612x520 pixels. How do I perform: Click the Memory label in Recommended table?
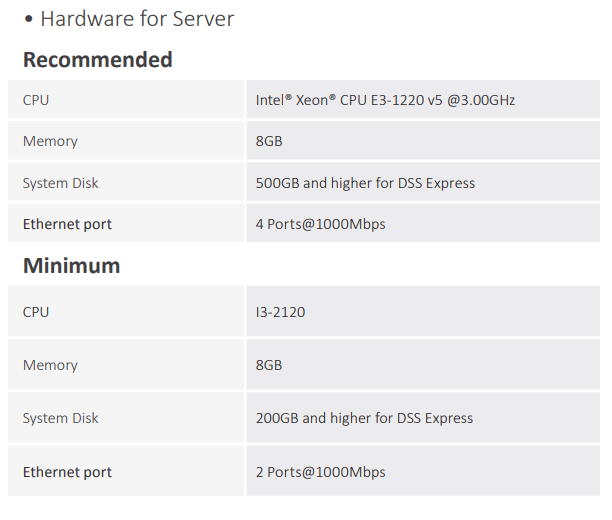point(50,141)
